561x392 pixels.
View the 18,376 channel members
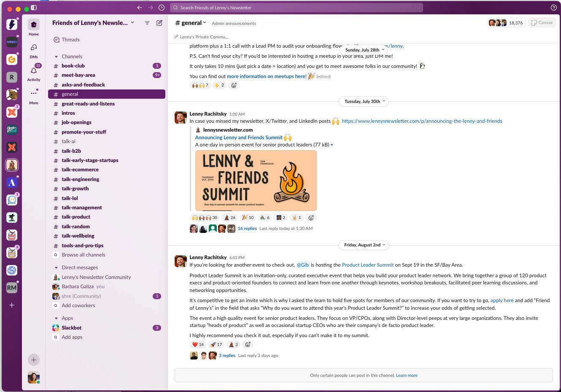coord(506,23)
